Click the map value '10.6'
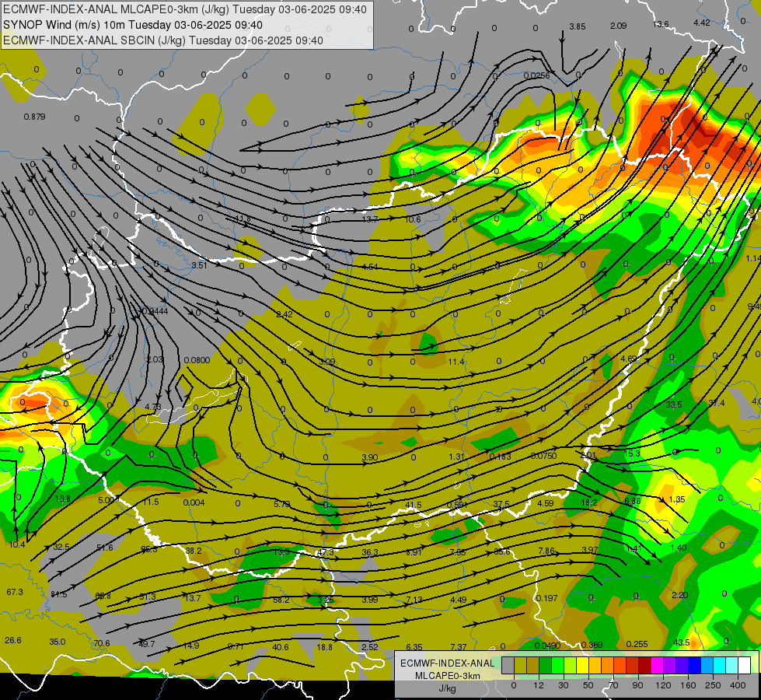Viewport: 761px width, 700px height. 413,219
